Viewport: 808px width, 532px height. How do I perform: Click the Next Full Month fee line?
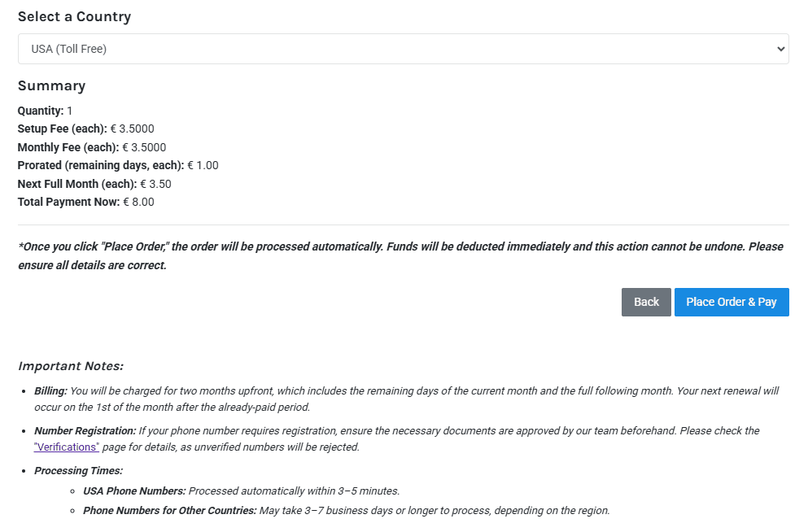coord(94,184)
